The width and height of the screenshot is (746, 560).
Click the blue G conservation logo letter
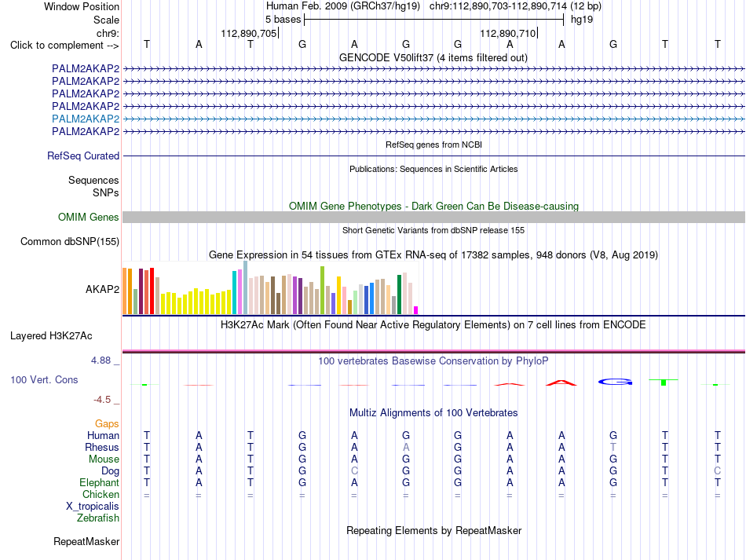(x=615, y=382)
